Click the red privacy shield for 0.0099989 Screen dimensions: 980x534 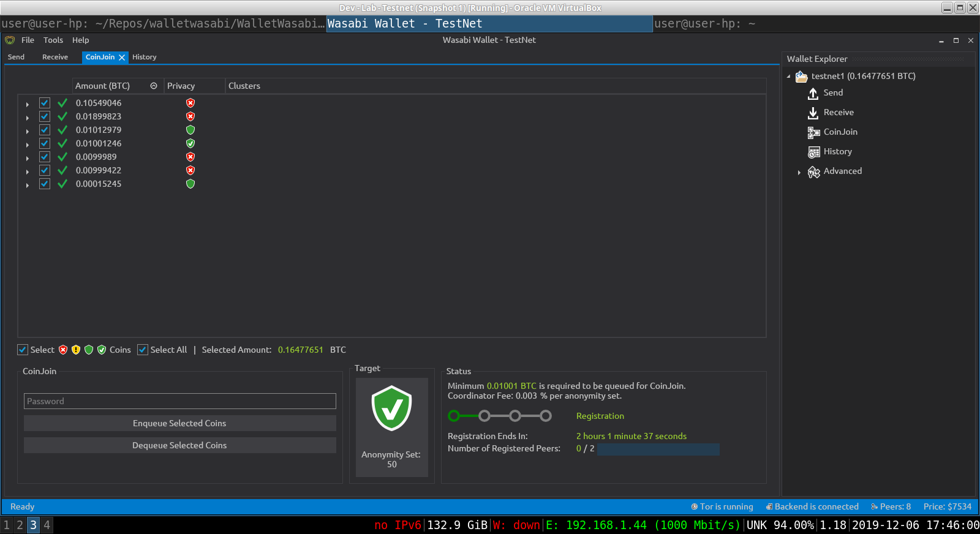[190, 157]
